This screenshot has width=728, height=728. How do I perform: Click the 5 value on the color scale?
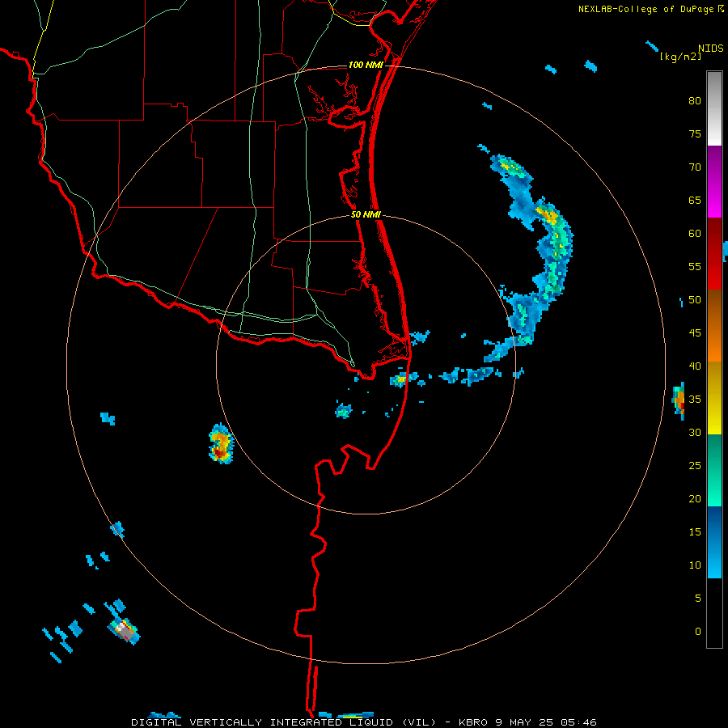(698, 599)
